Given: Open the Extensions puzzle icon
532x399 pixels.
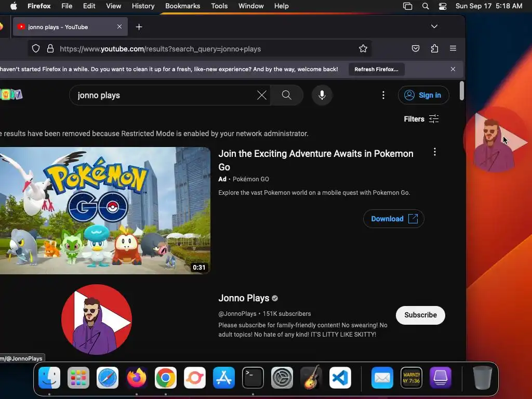Looking at the screenshot, I should (x=434, y=48).
